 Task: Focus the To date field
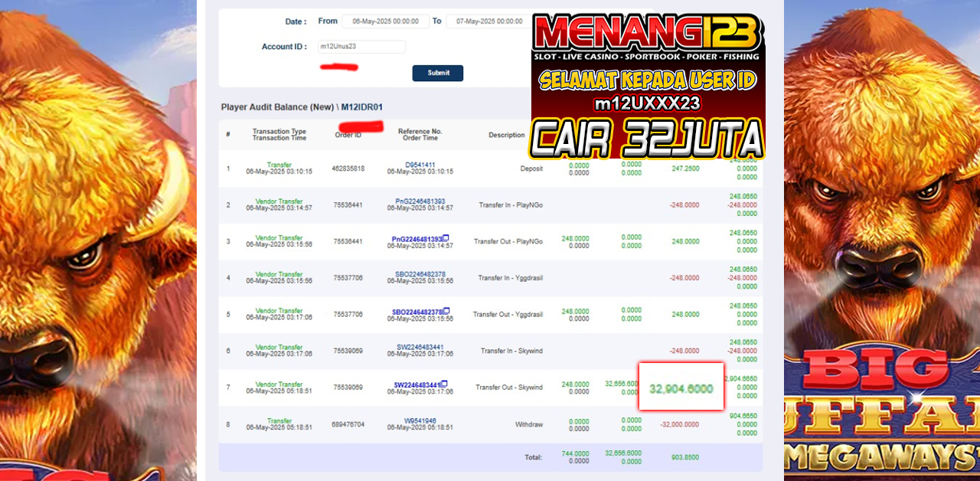(488, 21)
